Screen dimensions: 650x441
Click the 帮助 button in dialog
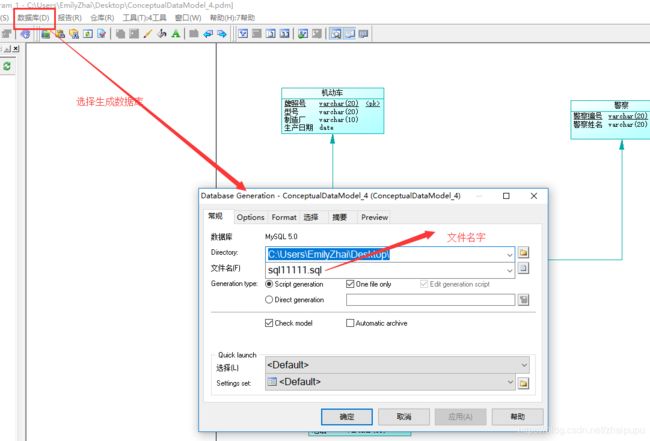coord(517,417)
